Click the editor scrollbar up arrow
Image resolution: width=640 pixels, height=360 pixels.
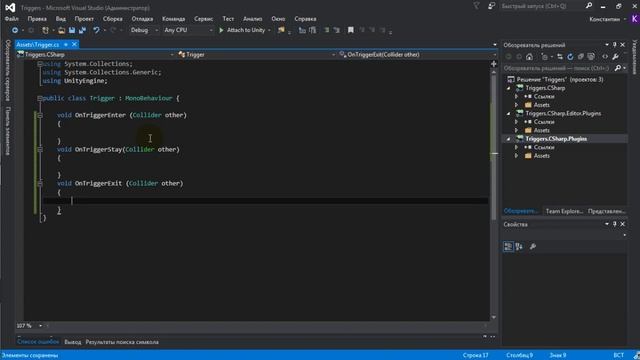pyautogui.click(x=494, y=72)
